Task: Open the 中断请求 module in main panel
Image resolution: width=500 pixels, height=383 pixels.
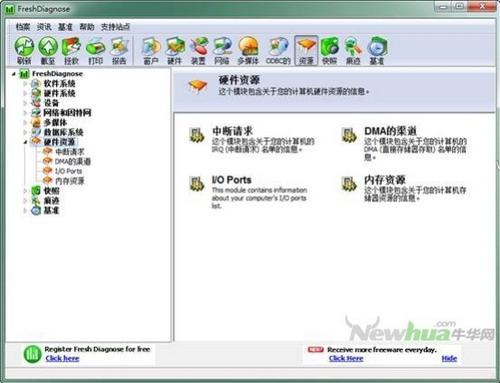Action: tap(232, 131)
